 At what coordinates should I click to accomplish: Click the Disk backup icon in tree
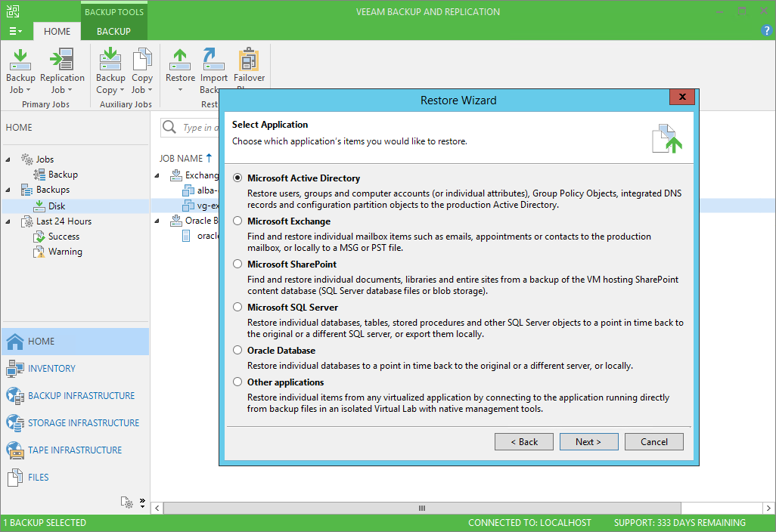point(39,206)
